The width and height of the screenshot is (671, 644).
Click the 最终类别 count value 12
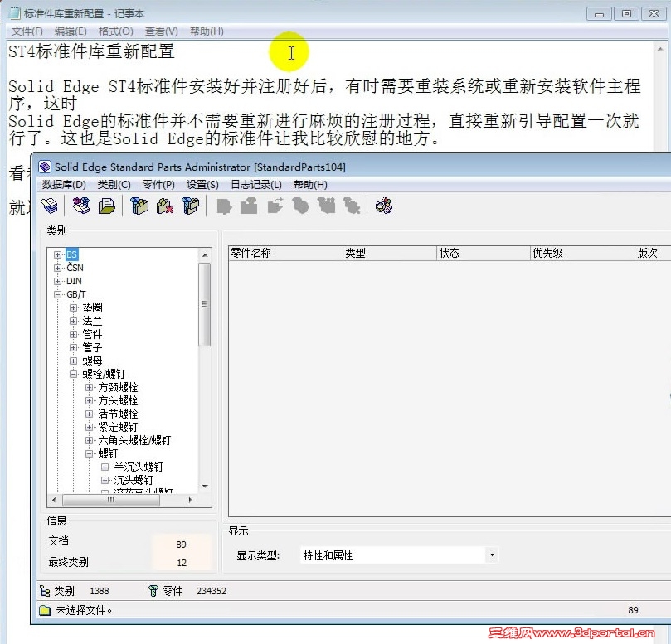(182, 563)
